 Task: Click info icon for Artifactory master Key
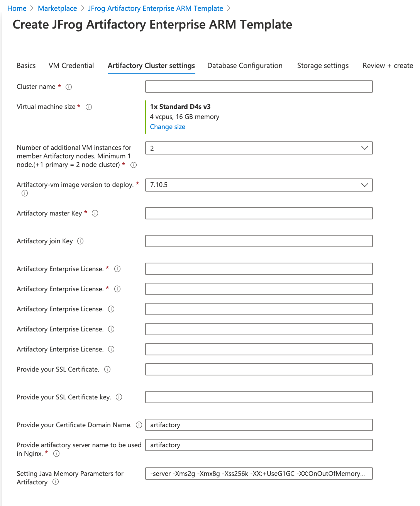click(x=95, y=213)
